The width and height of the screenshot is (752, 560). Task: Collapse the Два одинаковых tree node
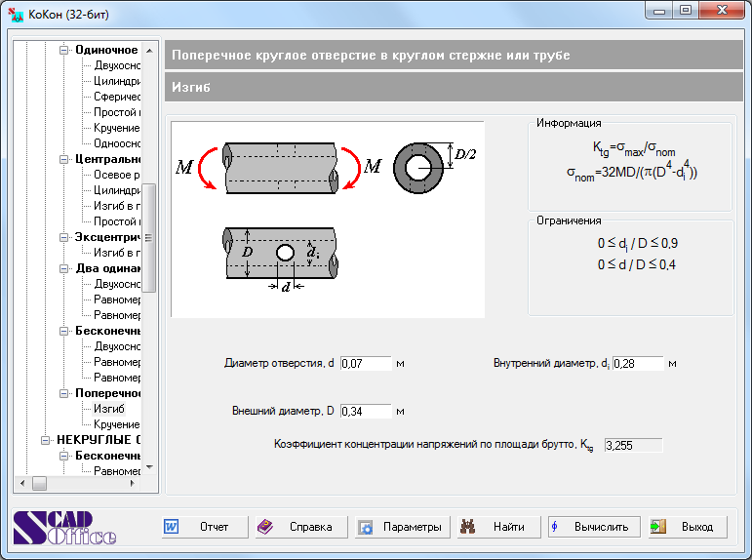point(63,268)
